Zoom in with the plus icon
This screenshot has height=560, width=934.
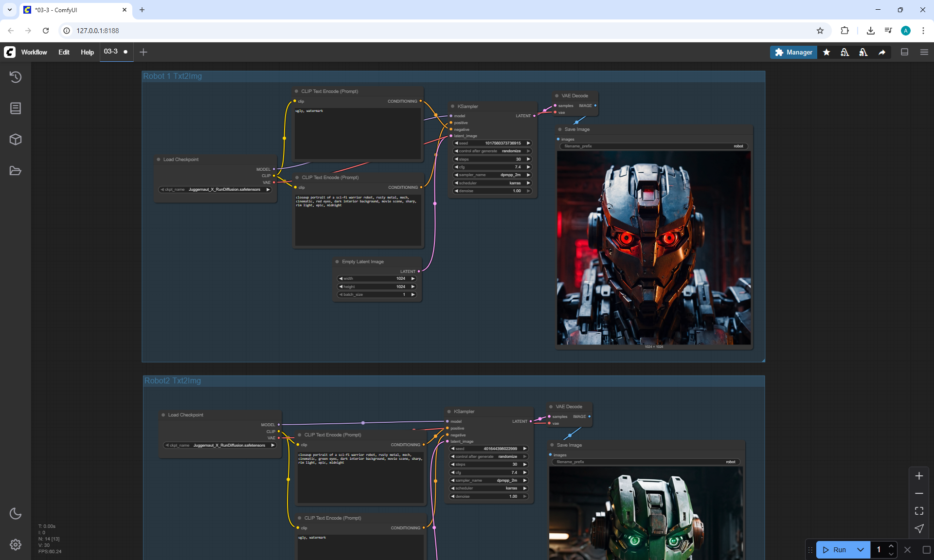[919, 476]
